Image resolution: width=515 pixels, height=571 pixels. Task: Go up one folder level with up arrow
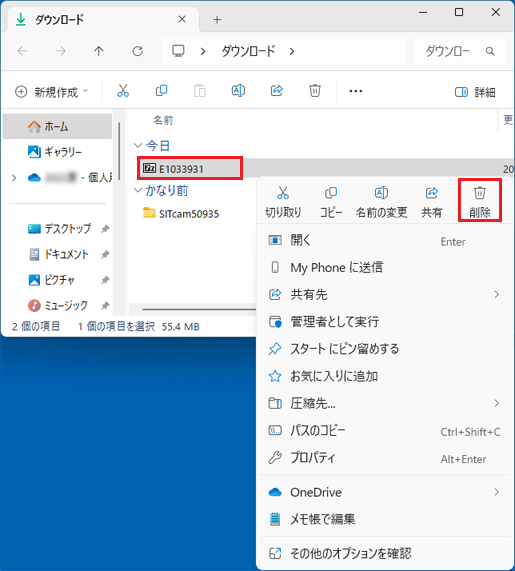point(99,51)
